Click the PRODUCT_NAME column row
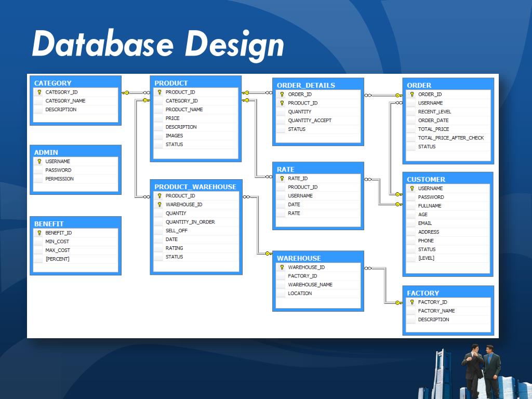The image size is (532, 399). 196,110
